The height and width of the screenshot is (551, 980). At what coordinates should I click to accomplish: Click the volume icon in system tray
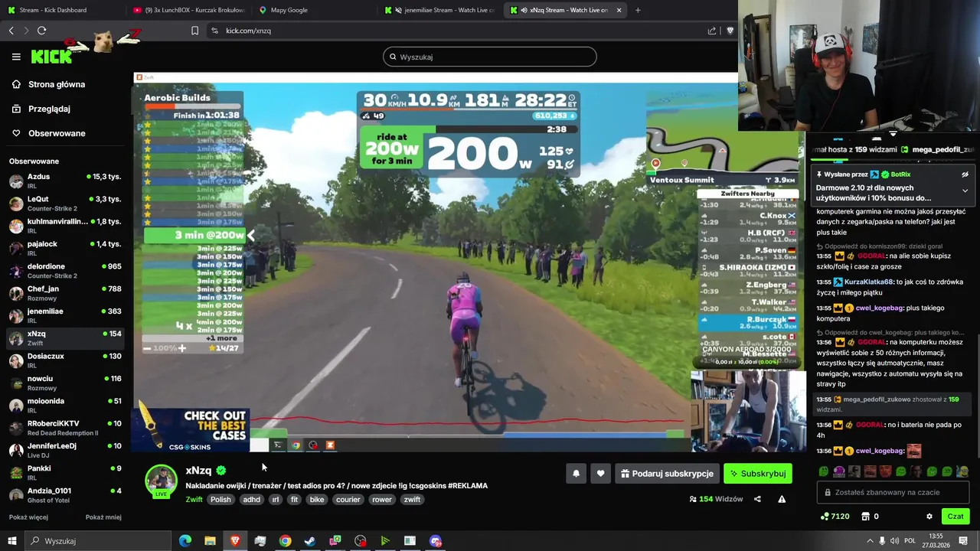(x=896, y=541)
